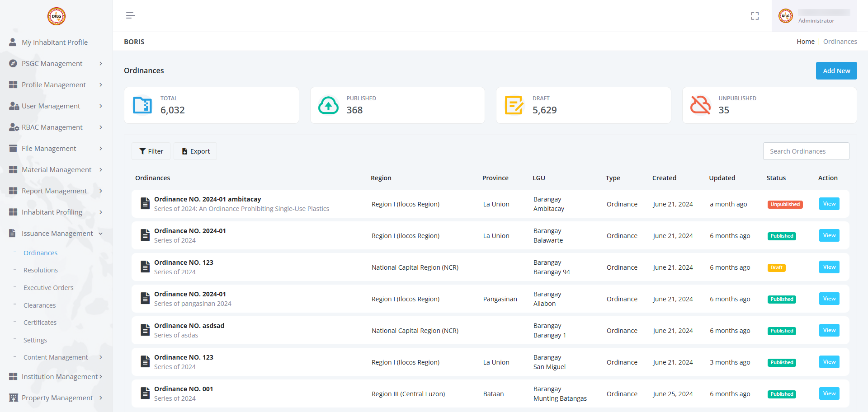Click 'Ordinance NO. 2024-01 ambitacay' title
The height and width of the screenshot is (412, 868).
(208, 199)
